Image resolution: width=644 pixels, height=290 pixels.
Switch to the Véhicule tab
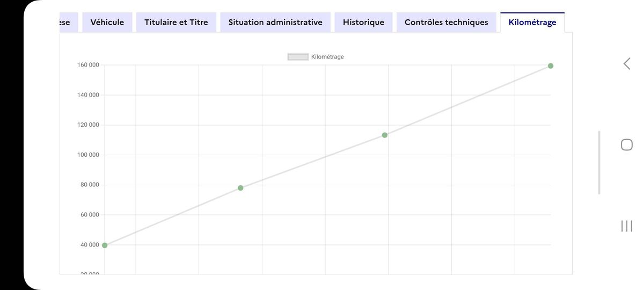tap(107, 23)
